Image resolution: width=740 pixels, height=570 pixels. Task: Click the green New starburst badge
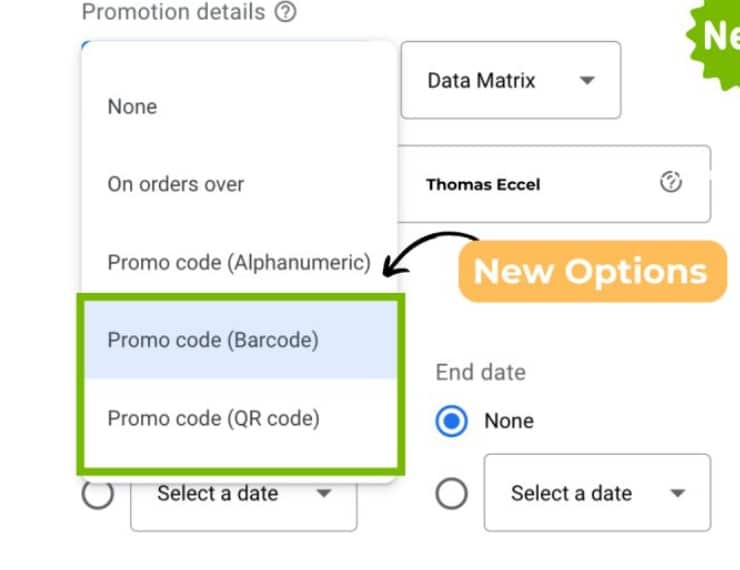tap(716, 38)
